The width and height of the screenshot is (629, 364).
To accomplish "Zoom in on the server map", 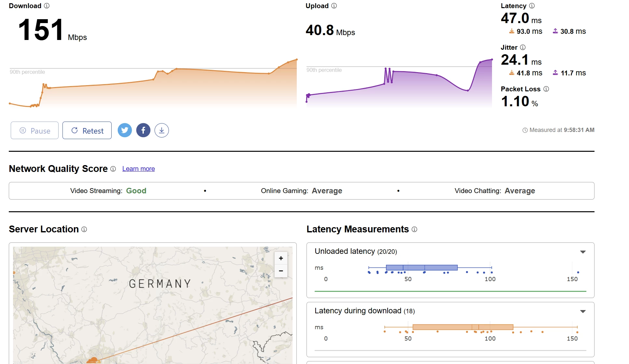I will pos(281,258).
